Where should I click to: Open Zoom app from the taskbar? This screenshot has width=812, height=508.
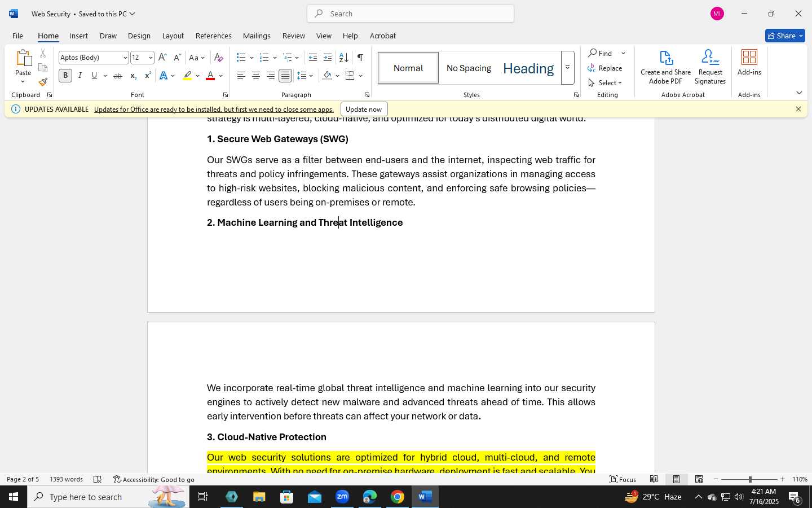[x=342, y=497]
